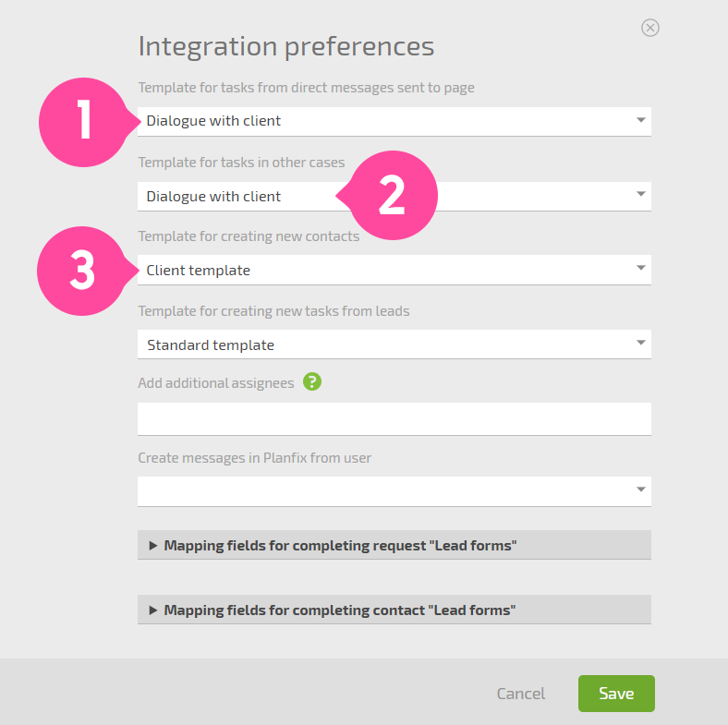The height and width of the screenshot is (725, 728).
Task: Cancel the integration preferences changes
Action: (520, 694)
